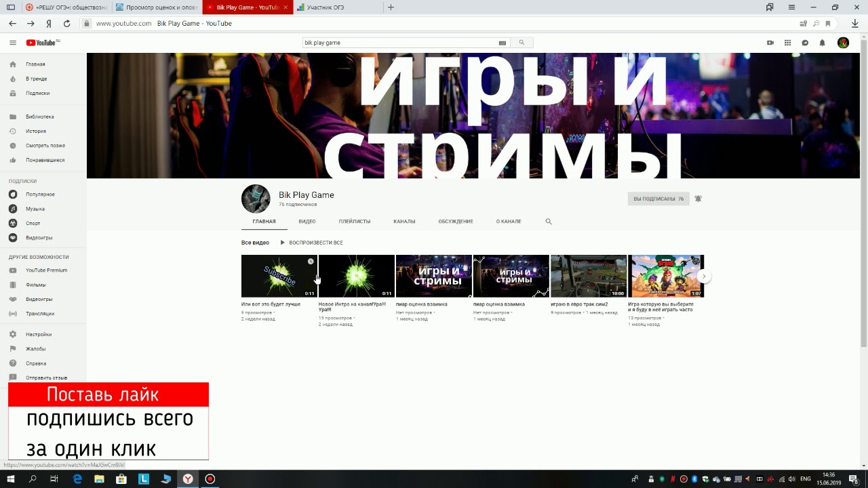Open the create video camera icon

(770, 43)
